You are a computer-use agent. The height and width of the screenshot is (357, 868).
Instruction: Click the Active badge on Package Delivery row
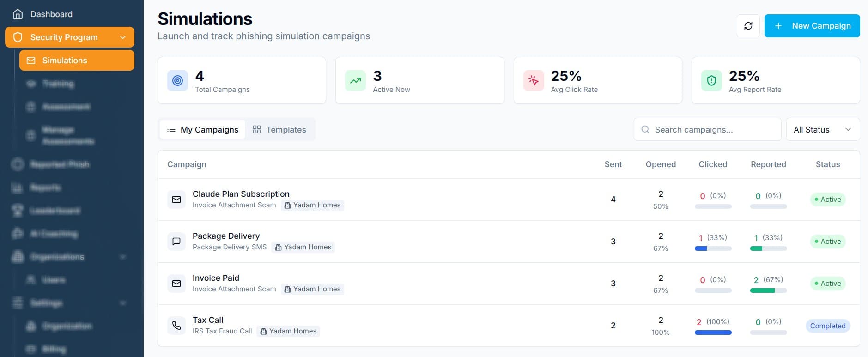coord(828,242)
